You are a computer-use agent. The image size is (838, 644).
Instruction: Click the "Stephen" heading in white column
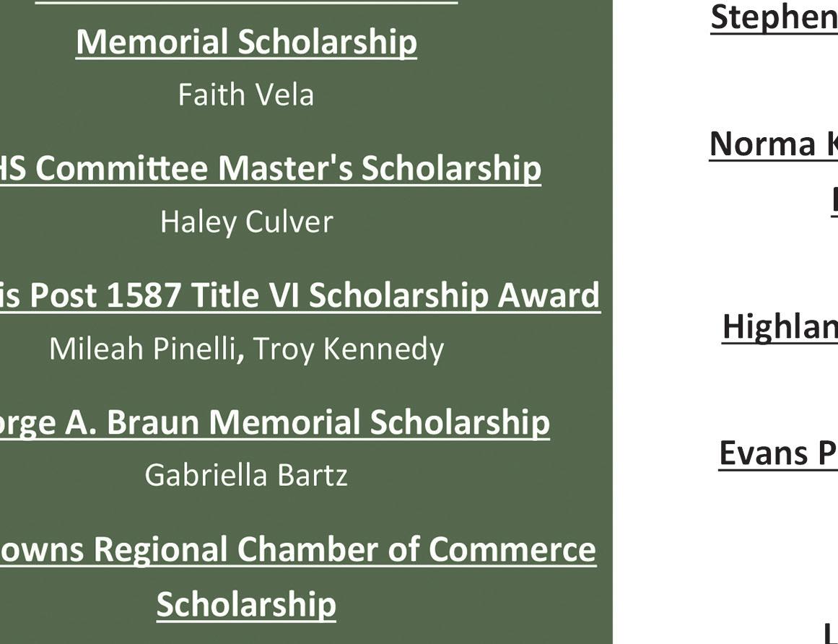[x=773, y=18]
